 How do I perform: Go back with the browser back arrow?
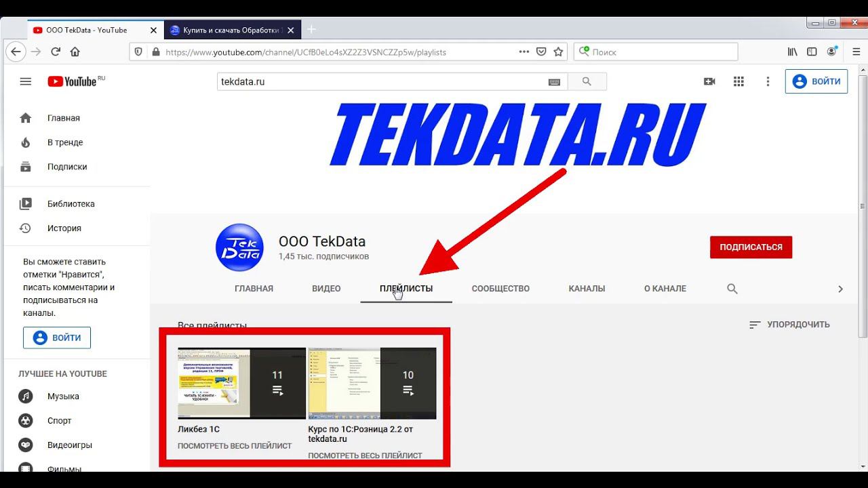(x=16, y=52)
